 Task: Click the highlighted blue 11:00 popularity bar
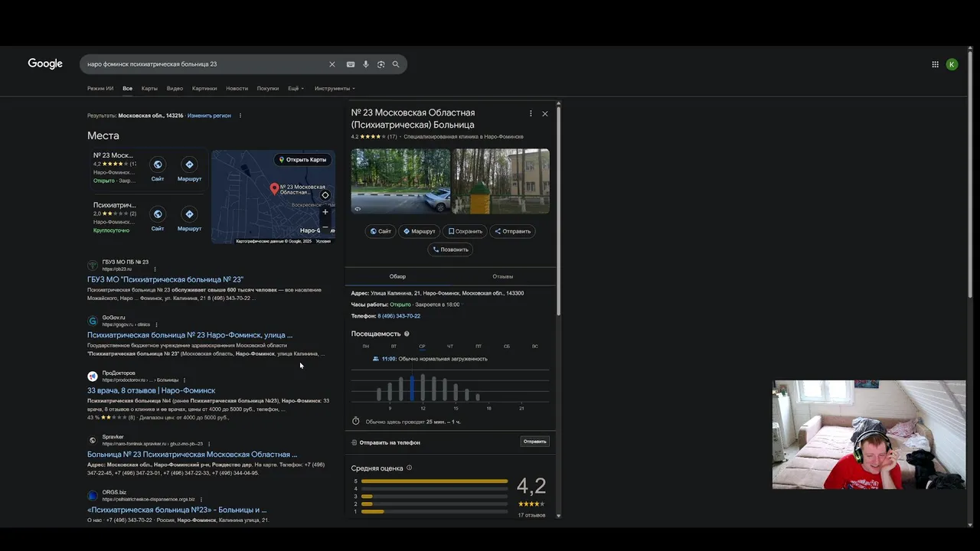[411, 388]
